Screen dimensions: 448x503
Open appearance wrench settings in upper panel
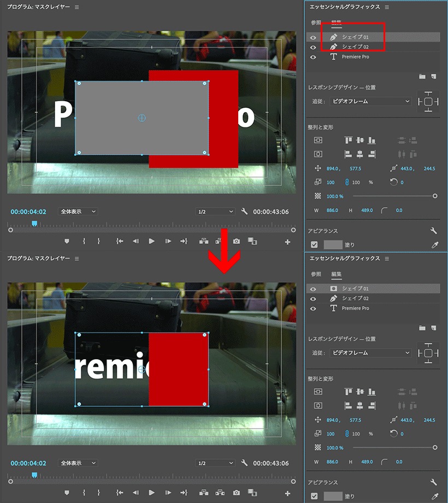[434, 231]
